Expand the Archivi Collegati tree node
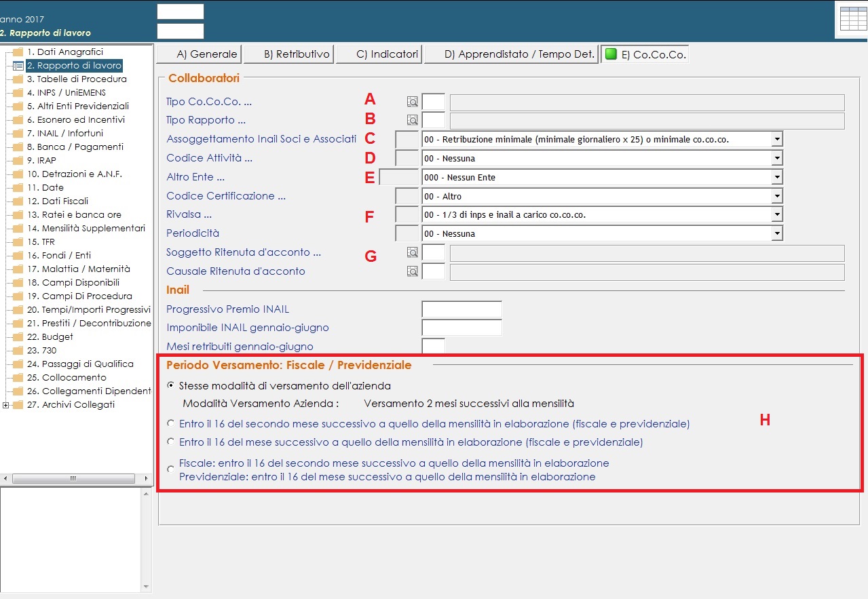The height and width of the screenshot is (599, 868). 6,405
